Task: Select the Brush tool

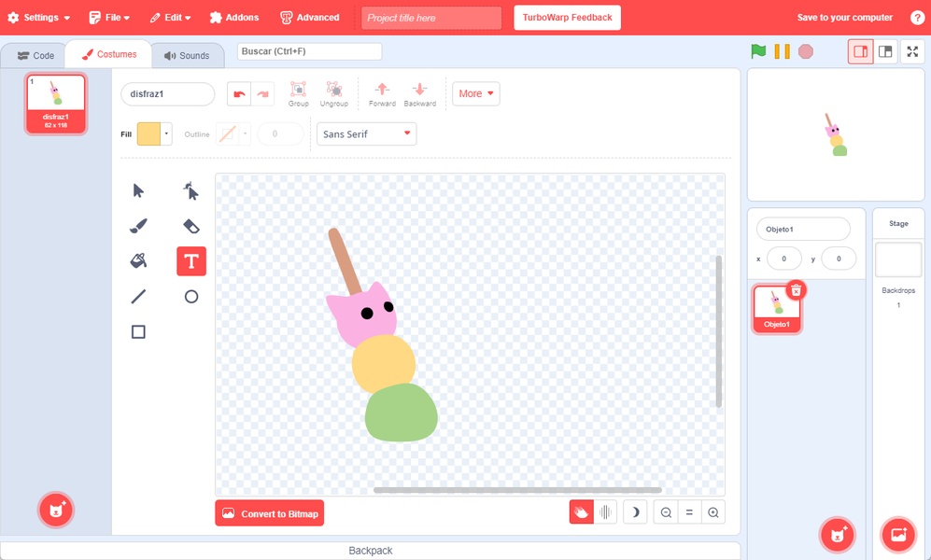Action: [x=138, y=226]
